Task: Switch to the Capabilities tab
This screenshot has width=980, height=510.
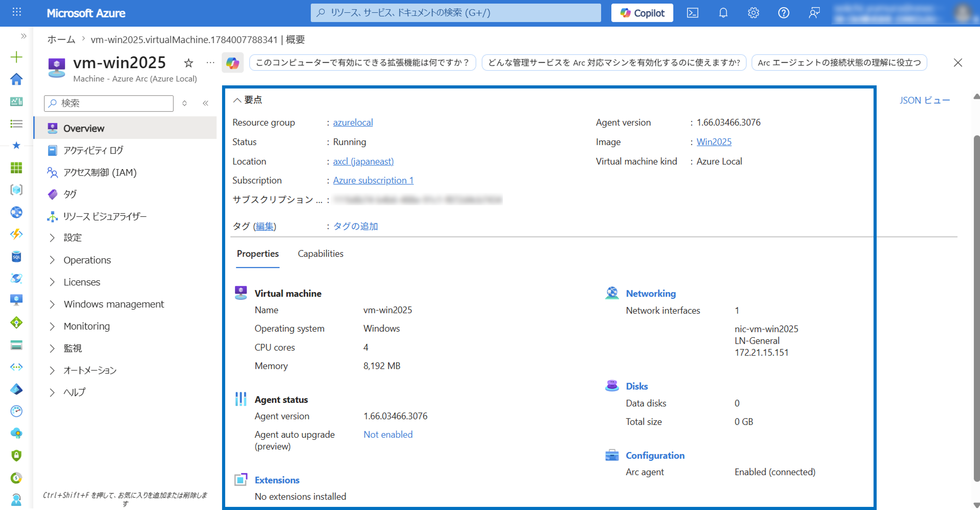Action: click(x=320, y=254)
